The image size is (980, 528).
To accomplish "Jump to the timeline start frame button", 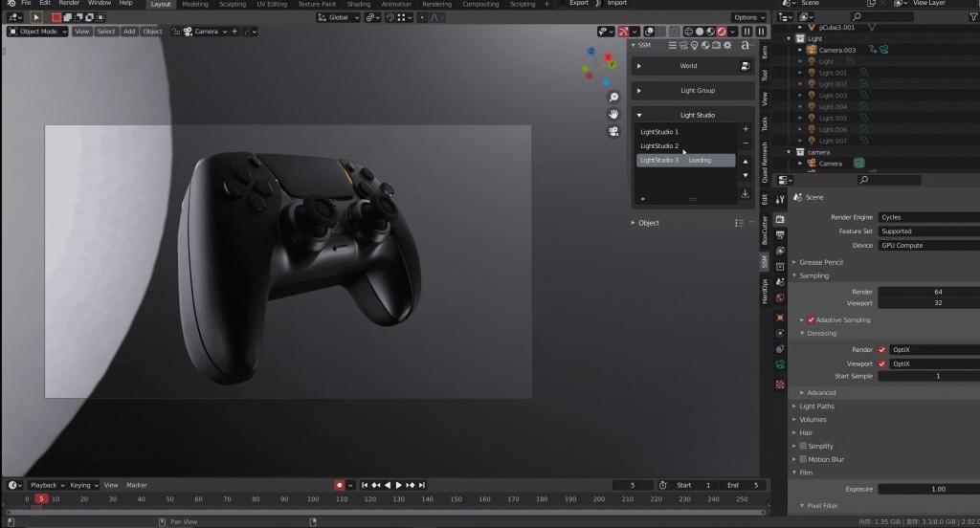I will 365,485.
